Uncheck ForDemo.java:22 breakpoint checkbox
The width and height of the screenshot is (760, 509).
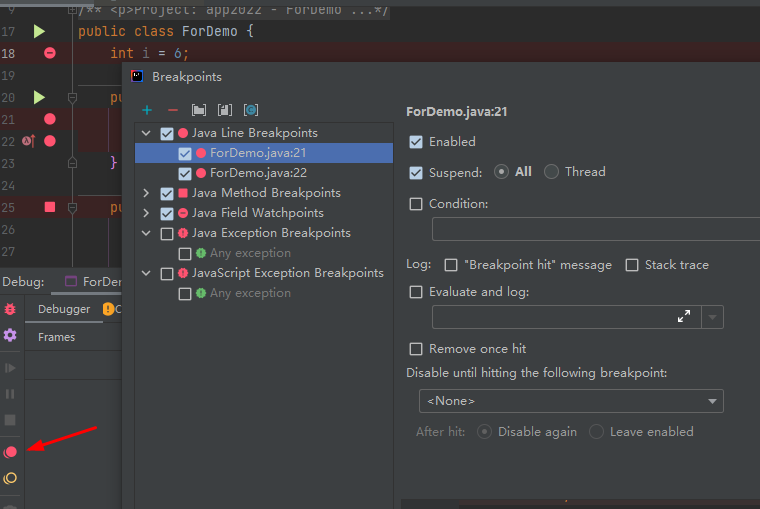coord(185,174)
